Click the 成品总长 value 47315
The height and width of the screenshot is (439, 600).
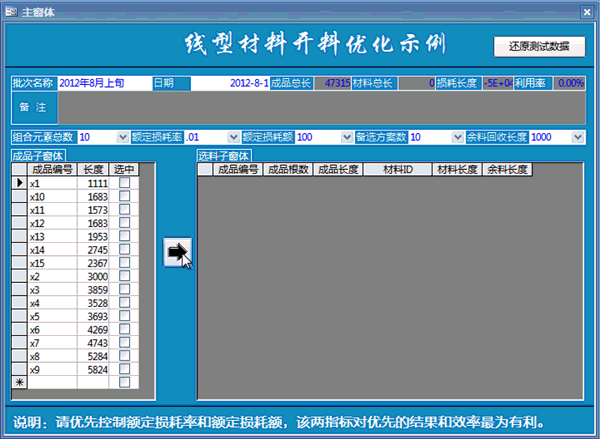(333, 83)
